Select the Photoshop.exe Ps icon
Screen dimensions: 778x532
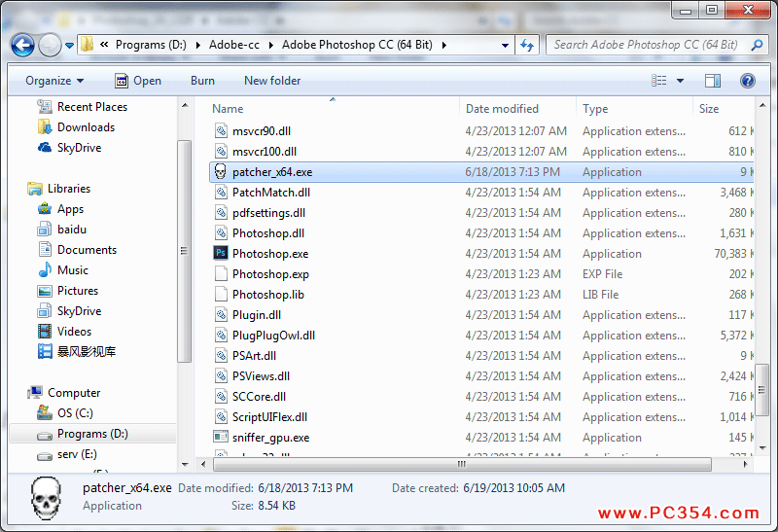(220, 254)
